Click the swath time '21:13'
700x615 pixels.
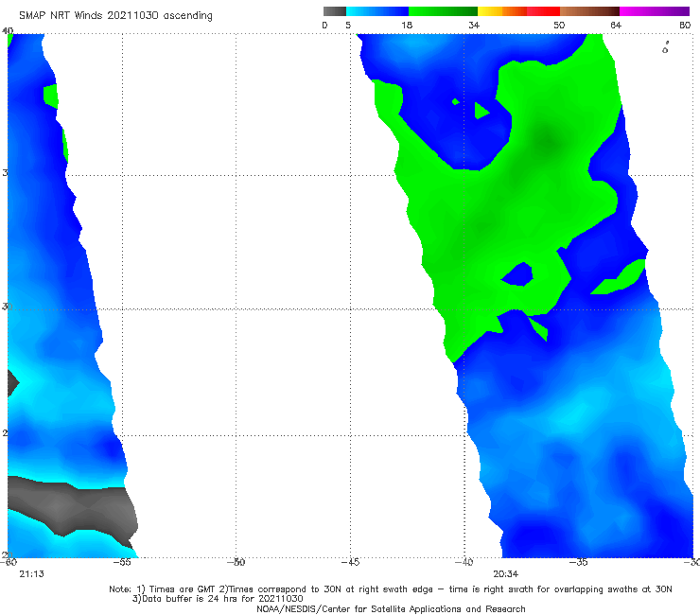click(32, 574)
